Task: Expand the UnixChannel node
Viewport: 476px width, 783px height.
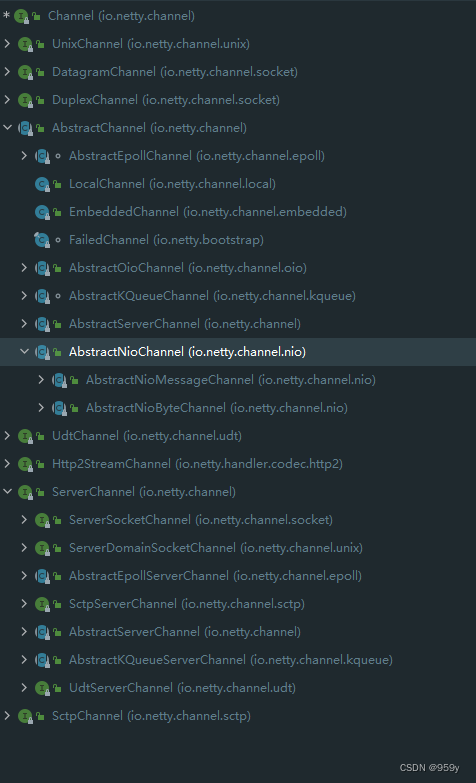Action: click(x=7, y=44)
